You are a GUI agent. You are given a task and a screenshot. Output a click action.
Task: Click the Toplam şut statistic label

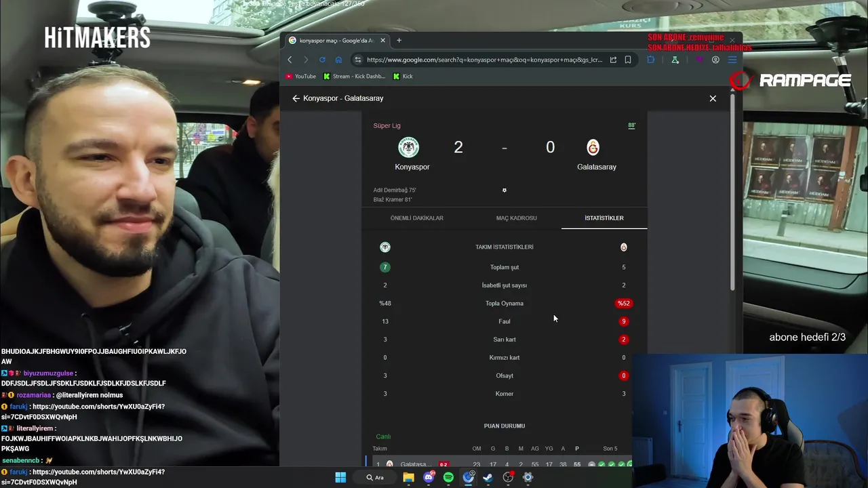click(505, 267)
